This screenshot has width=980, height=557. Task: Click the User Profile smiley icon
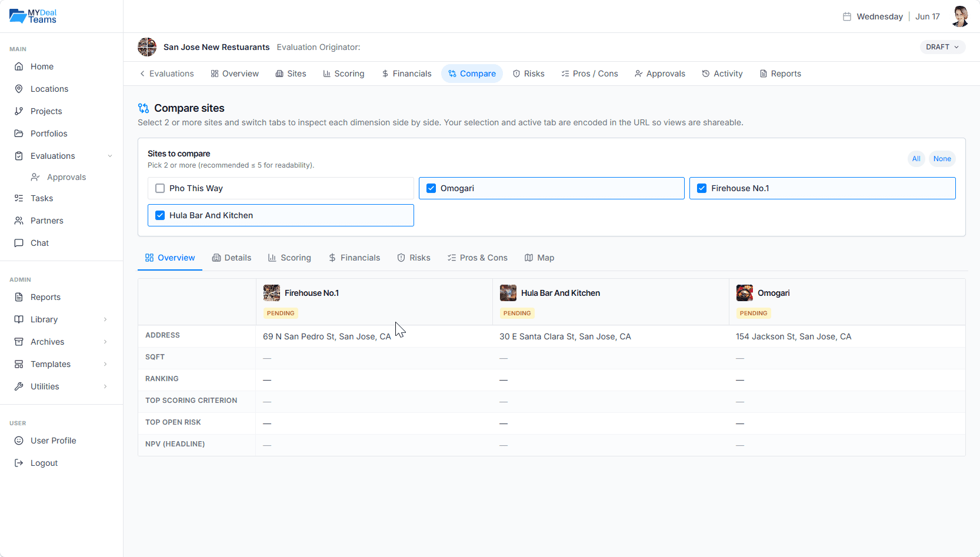point(19,441)
